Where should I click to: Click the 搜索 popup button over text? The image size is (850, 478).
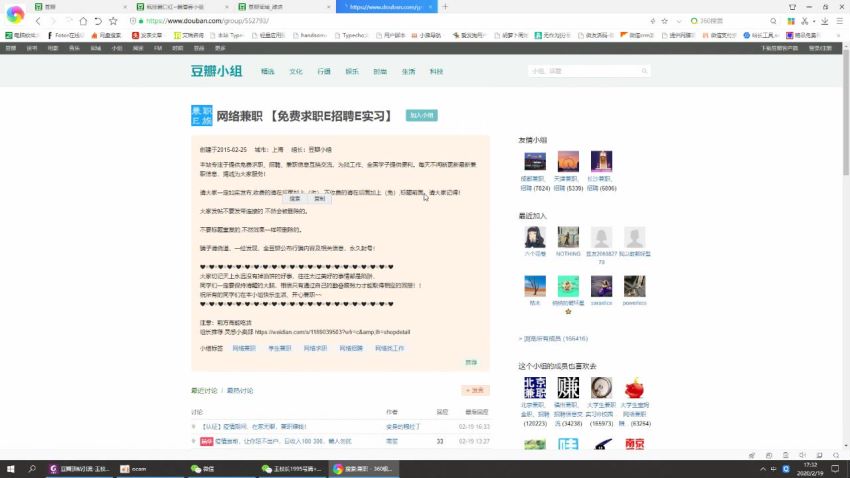295,199
